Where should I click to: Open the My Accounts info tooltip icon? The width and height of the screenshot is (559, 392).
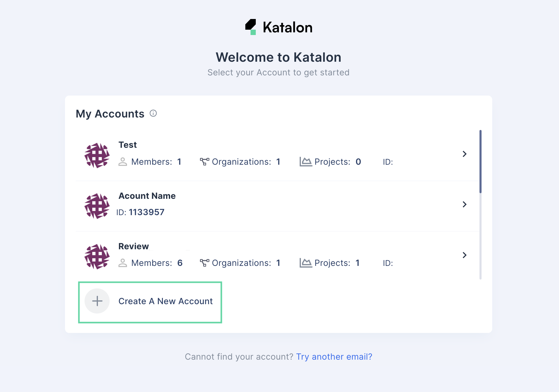[153, 113]
